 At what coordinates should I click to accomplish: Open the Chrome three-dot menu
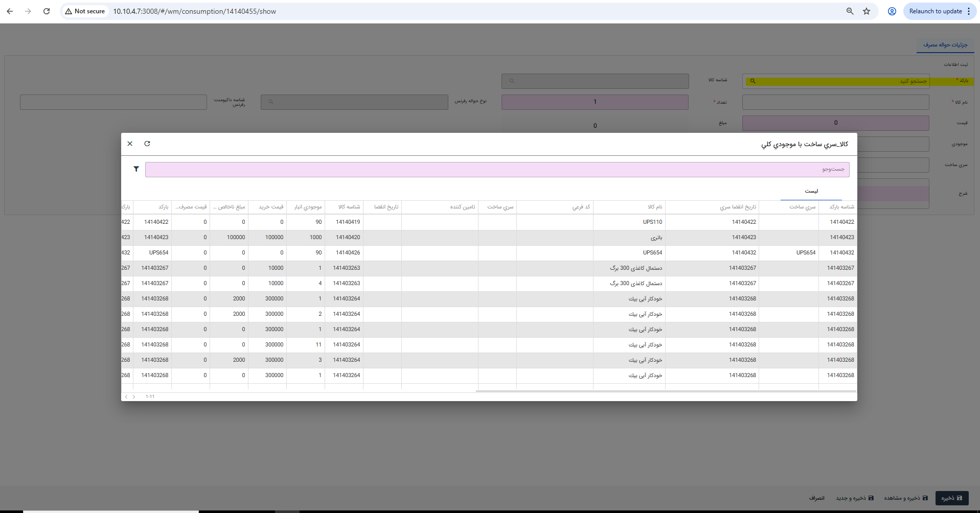[969, 11]
